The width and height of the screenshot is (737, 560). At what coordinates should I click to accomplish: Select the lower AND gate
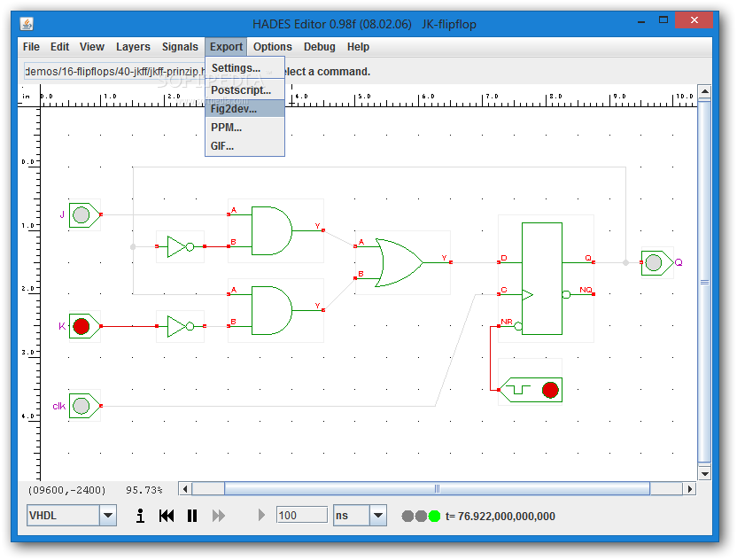click(272, 310)
